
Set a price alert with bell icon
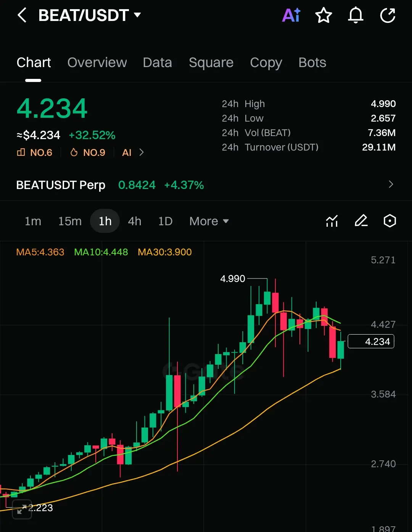356,15
